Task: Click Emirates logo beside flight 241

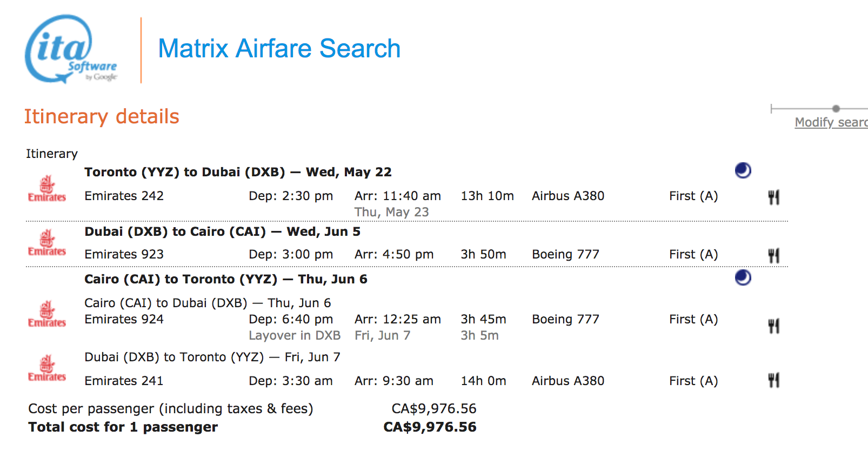Action: 47,368
